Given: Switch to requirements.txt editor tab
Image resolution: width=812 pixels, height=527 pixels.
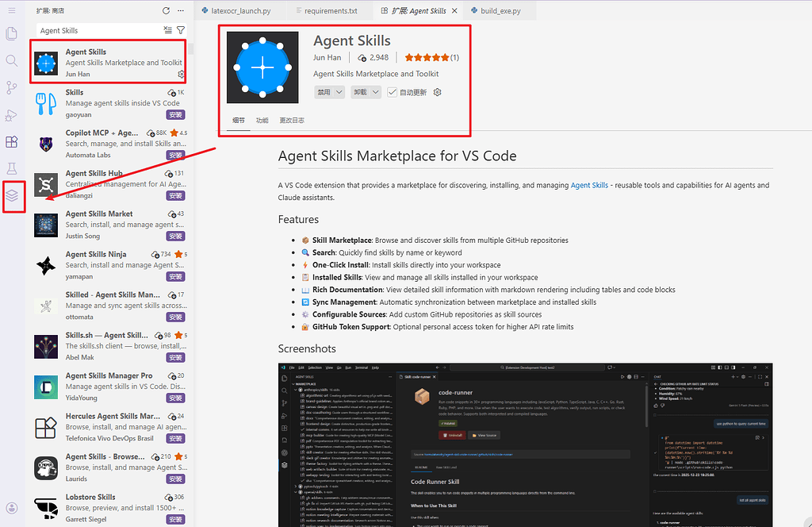Looking at the screenshot, I should [x=331, y=10].
